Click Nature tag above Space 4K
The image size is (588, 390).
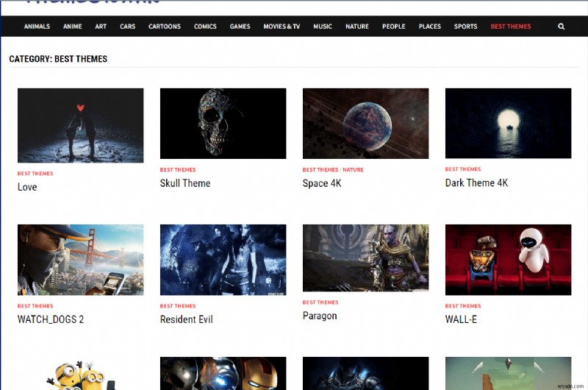(353, 170)
